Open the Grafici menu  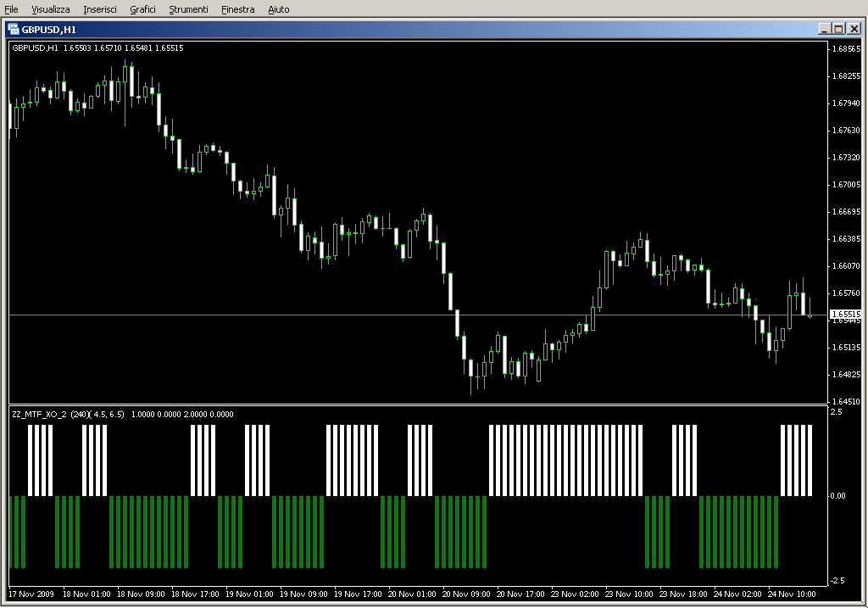[x=142, y=9]
